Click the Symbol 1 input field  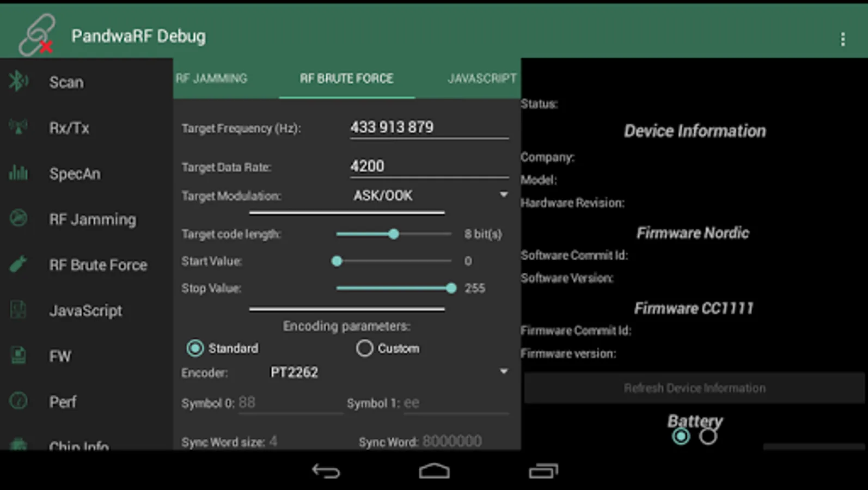click(456, 403)
